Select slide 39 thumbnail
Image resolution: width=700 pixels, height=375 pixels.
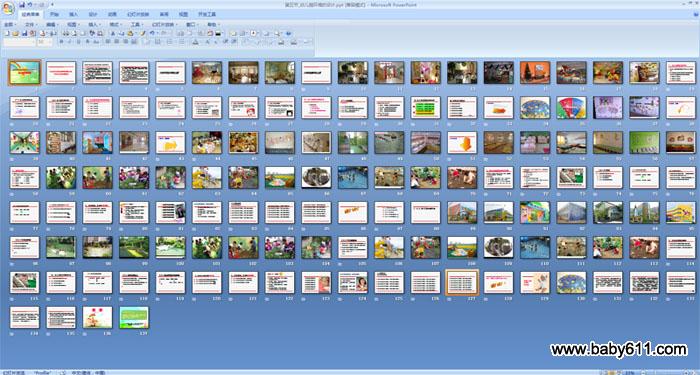pyautogui.click(x=25, y=142)
